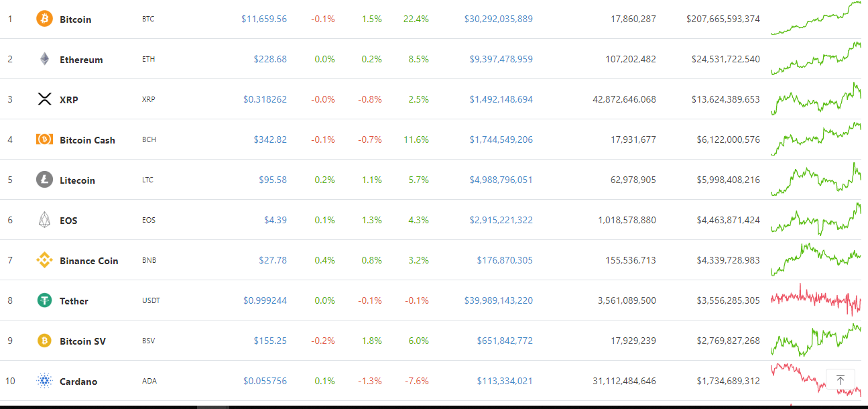Click the scroll-to-top arrow button
This screenshot has width=868, height=409.
(841, 379)
